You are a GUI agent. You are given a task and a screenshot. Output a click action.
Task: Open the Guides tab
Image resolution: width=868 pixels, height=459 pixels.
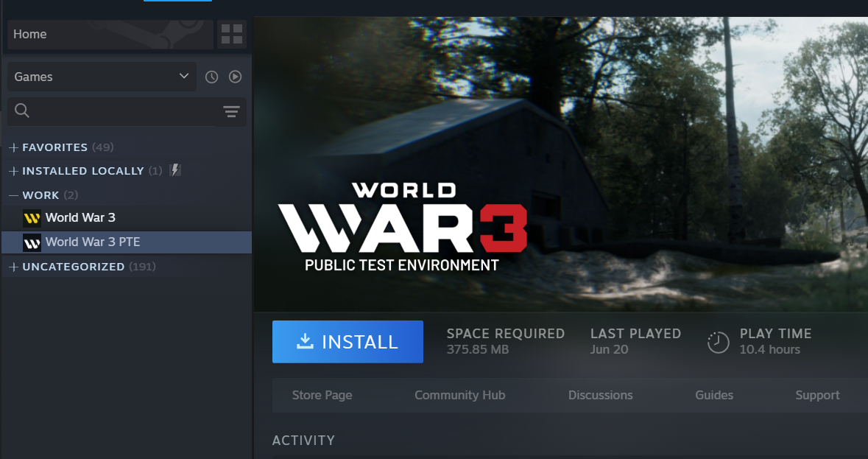[714, 396]
